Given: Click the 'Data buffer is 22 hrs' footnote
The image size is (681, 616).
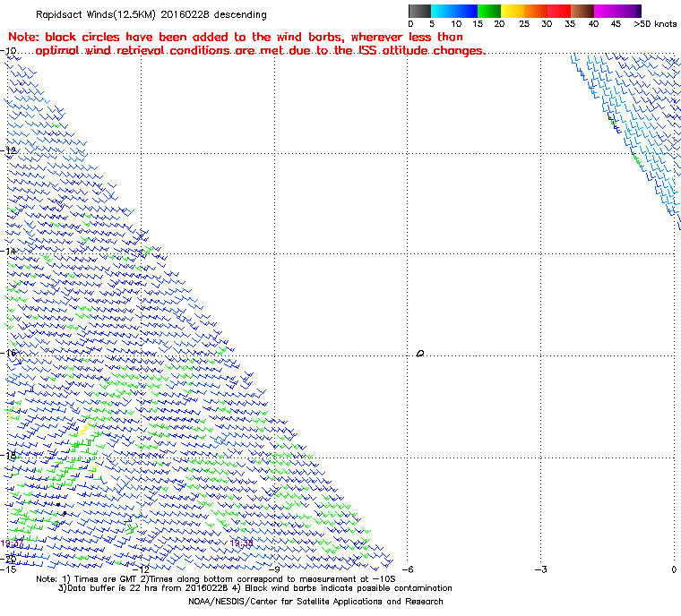Looking at the screenshot, I should pyautogui.click(x=255, y=587).
